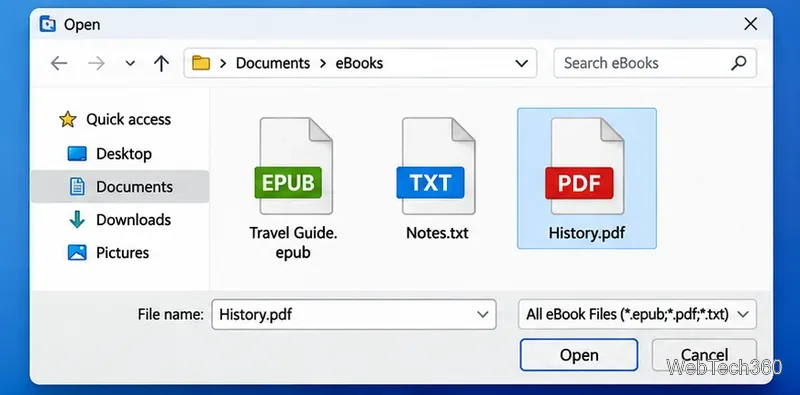Image resolution: width=800 pixels, height=395 pixels.
Task: Click the magnifier search icon
Action: click(x=738, y=63)
